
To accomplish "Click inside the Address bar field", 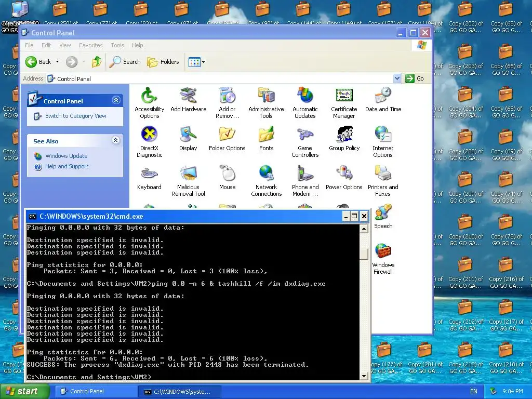I will (x=224, y=79).
